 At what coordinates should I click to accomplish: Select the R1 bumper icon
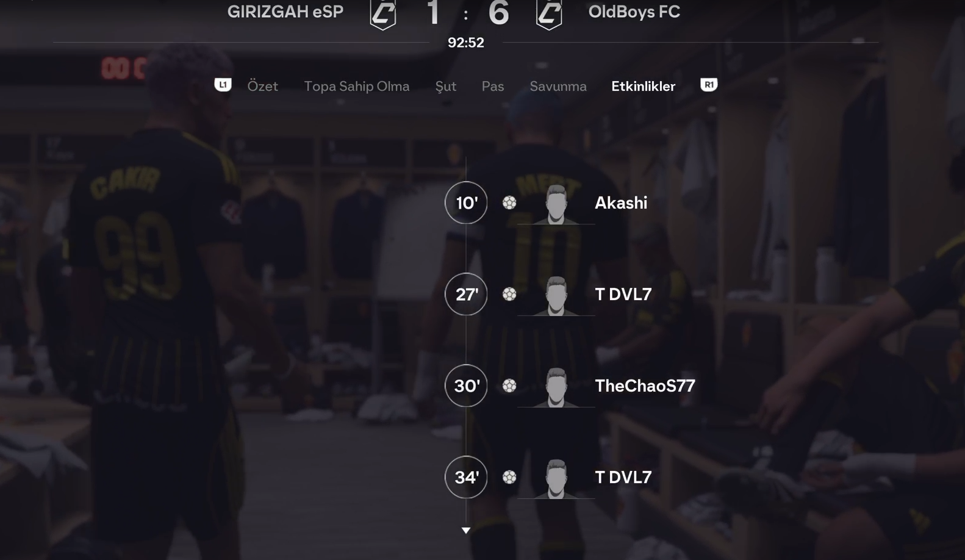click(709, 85)
